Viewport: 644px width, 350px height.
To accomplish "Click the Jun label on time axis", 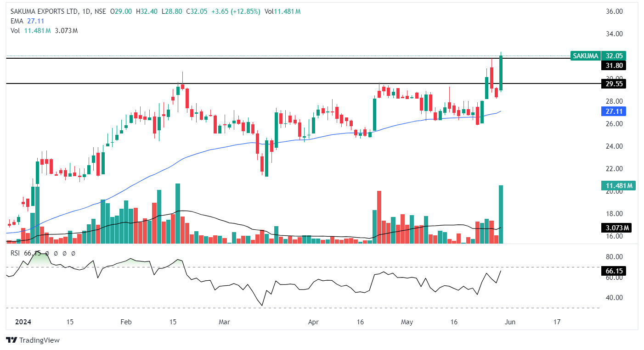I will pos(510,322).
